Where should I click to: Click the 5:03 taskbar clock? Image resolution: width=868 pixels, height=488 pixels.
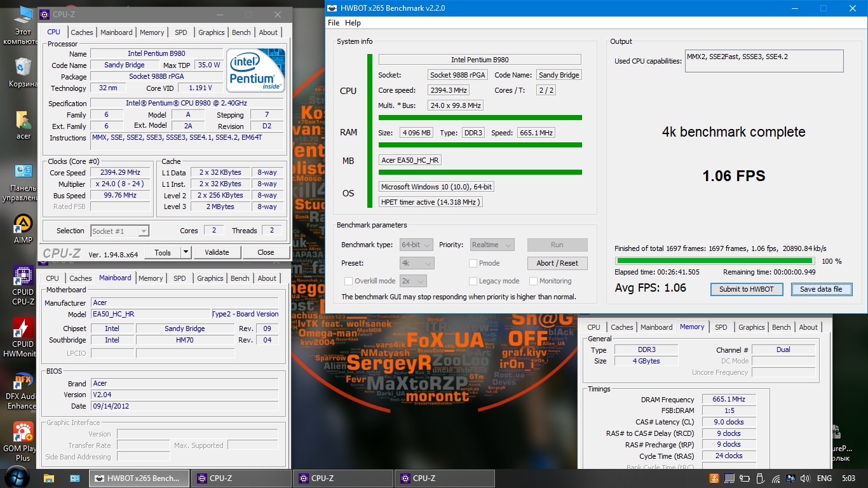tap(848, 478)
